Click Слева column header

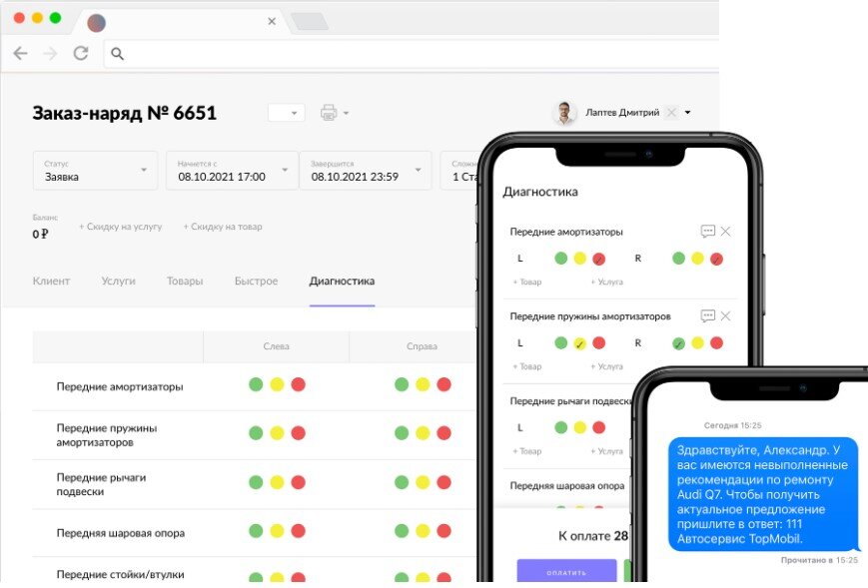click(x=277, y=346)
